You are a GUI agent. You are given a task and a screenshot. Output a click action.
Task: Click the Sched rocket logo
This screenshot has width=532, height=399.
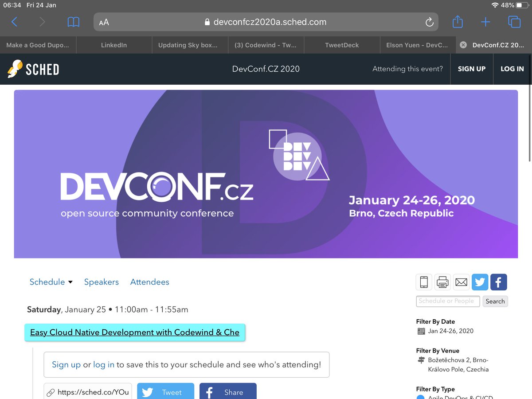33,69
